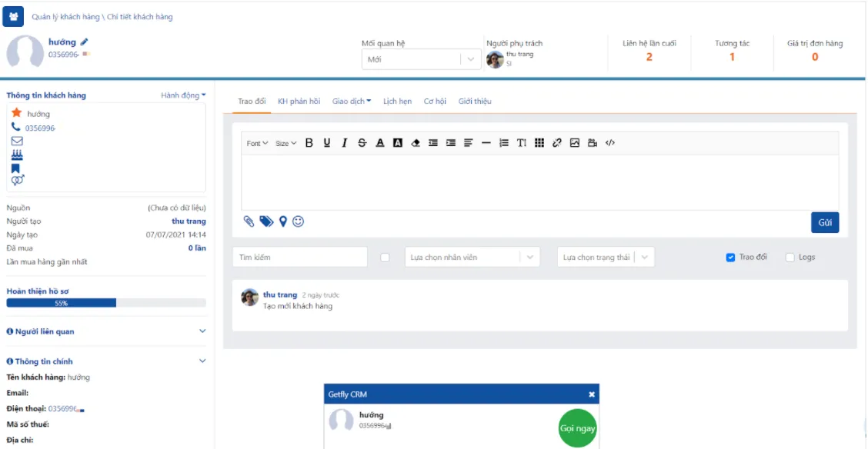This screenshot has height=449, width=868.
Task: Open the Mối quan hệ dropdown
Action: click(421, 59)
